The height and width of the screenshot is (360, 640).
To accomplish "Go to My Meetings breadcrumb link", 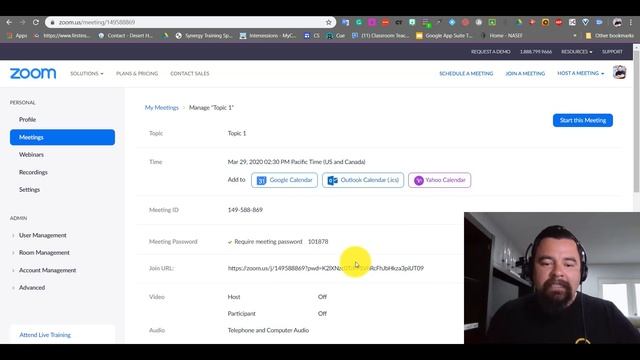I will point(162,108).
